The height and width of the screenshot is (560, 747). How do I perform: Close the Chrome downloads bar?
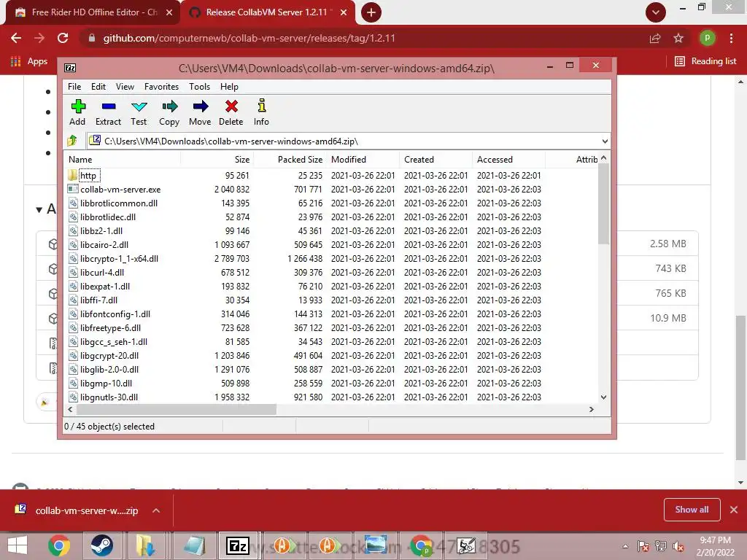click(x=734, y=510)
